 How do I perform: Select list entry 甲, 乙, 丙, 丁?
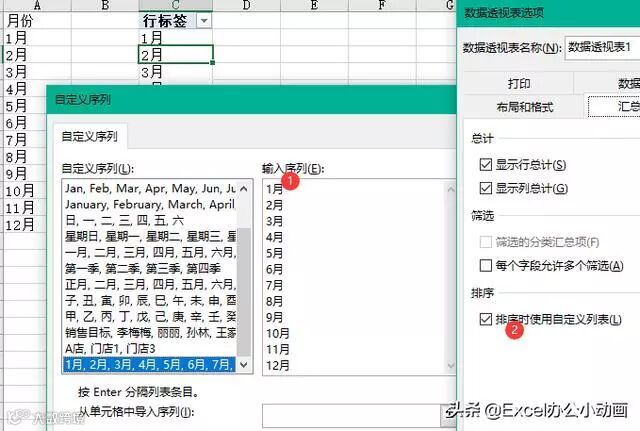click(x=150, y=316)
